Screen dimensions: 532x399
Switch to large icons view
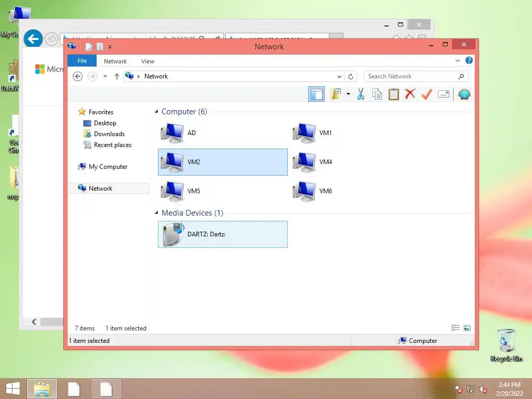tap(467, 328)
